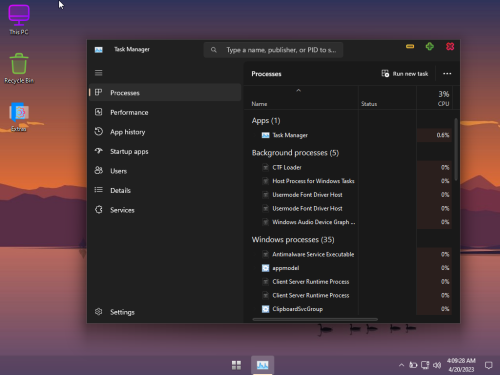500x375 pixels.
Task: Click the ClipboardSvcGroup gear icon
Action: coord(265,309)
